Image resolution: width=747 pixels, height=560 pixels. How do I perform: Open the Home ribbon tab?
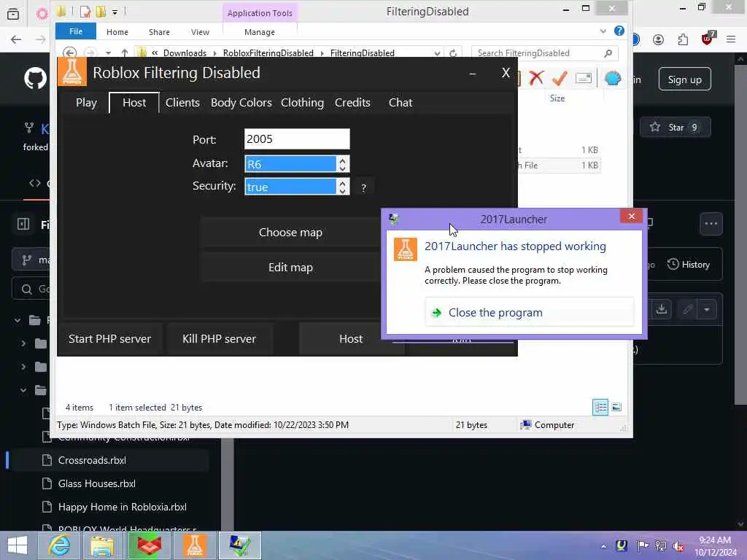click(x=117, y=32)
